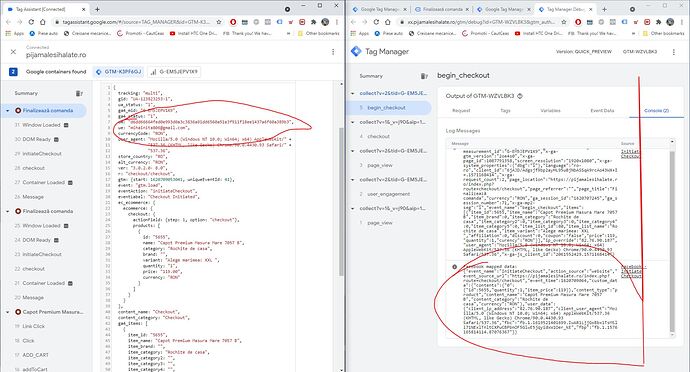Select event 31 Window Loaded
Image resolution: width=690 pixels, height=372 pixels.
pyautogui.click(x=41, y=125)
